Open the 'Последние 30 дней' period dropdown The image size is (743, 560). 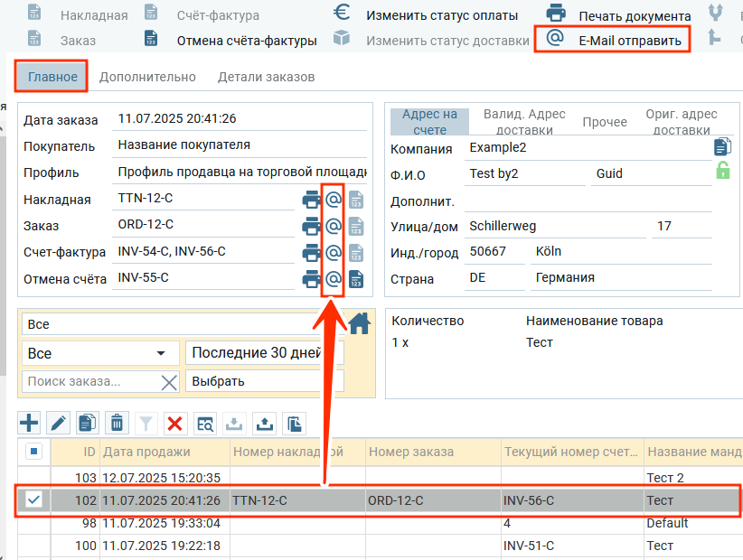(264, 353)
